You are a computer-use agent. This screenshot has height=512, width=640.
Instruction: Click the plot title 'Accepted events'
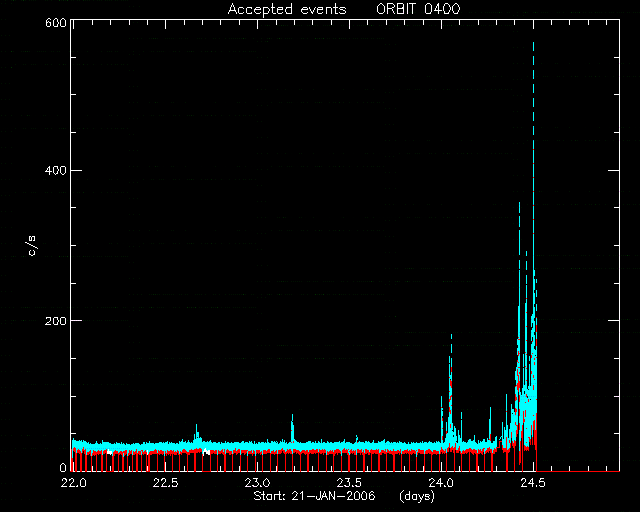(x=287, y=9)
